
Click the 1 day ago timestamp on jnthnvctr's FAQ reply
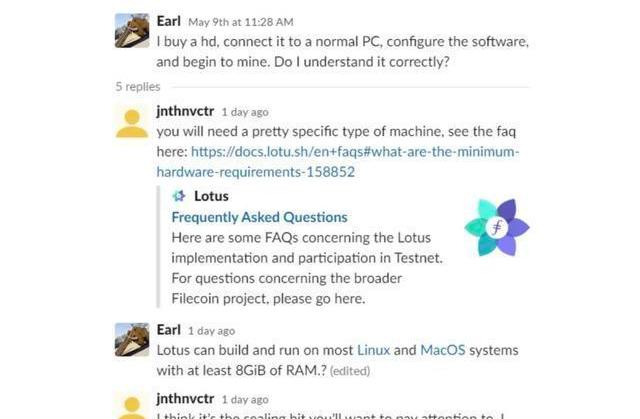(x=245, y=112)
